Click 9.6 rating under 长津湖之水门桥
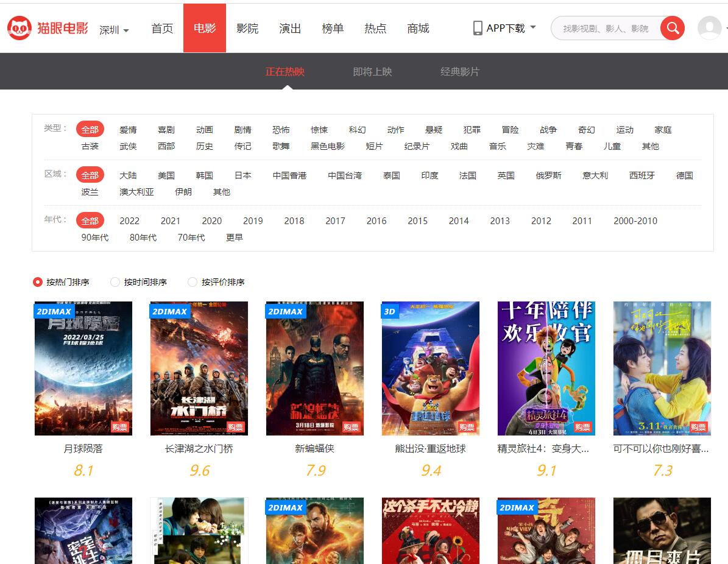This screenshot has width=728, height=564. (200, 471)
